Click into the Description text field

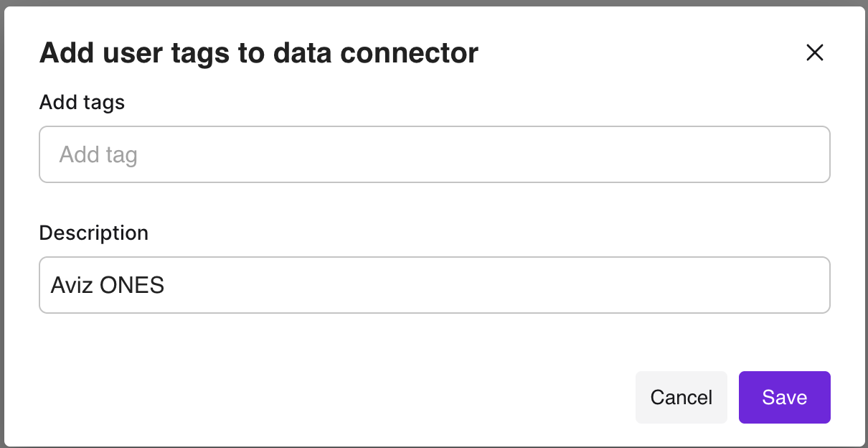coord(434,285)
